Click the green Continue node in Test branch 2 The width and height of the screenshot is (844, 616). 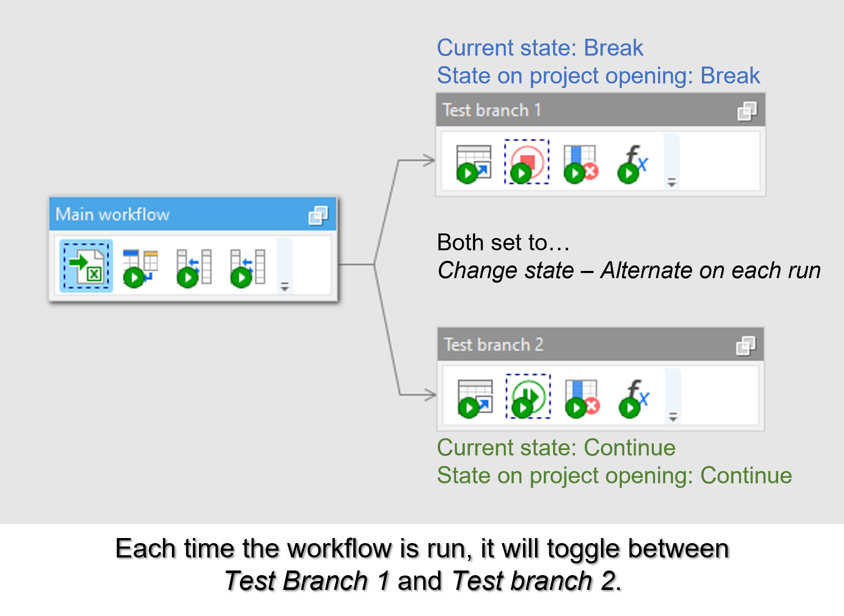point(528,397)
